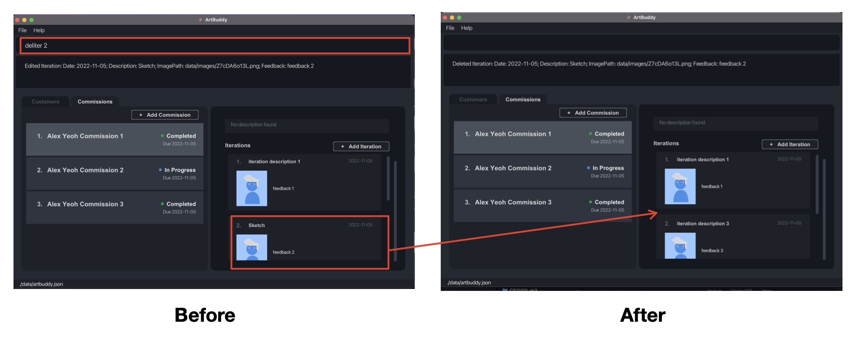Select Alex Yeoh Commission 3 in After window

click(x=543, y=206)
